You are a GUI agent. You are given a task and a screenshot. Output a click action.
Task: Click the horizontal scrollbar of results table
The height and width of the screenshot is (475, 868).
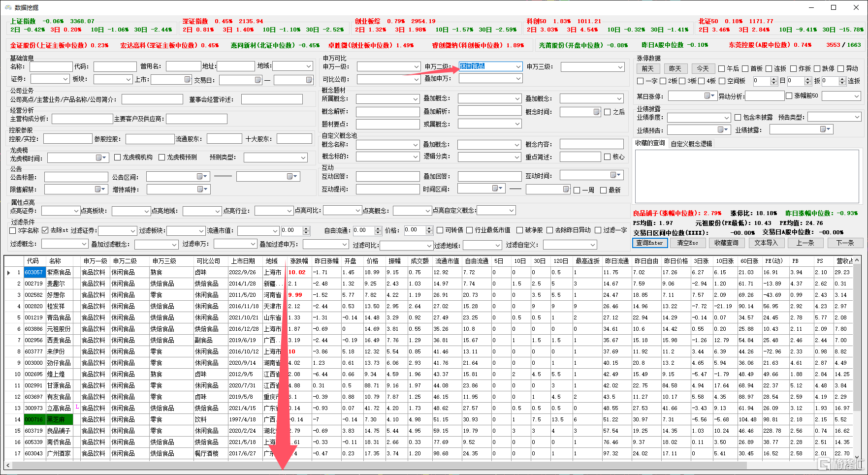[379, 465]
